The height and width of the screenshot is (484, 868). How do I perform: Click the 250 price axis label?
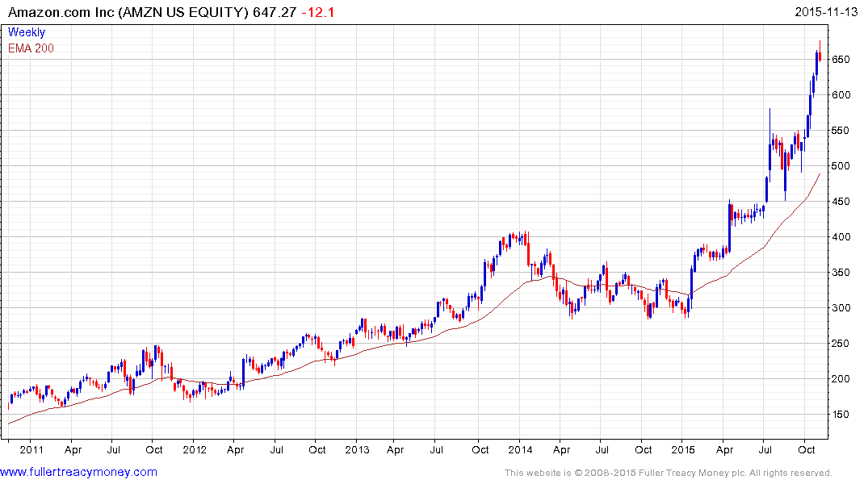841,344
